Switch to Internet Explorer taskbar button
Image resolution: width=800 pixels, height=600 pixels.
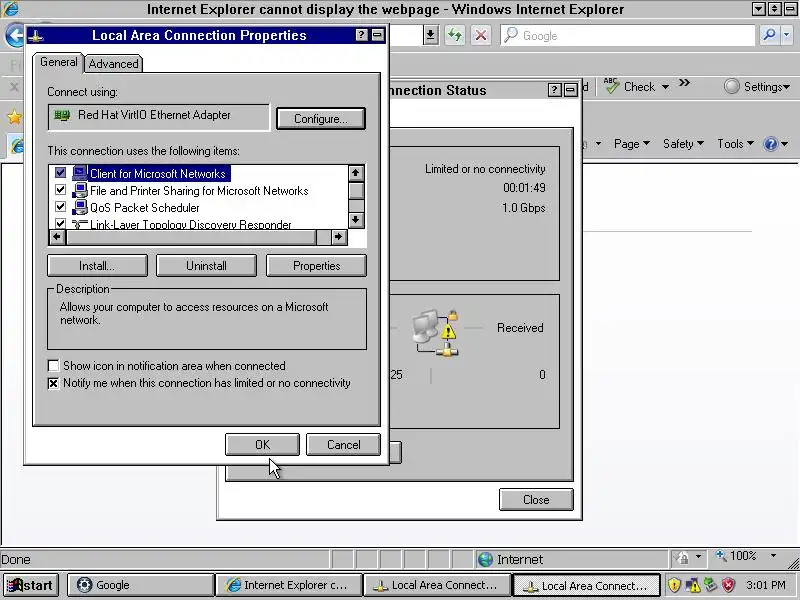[289, 585]
